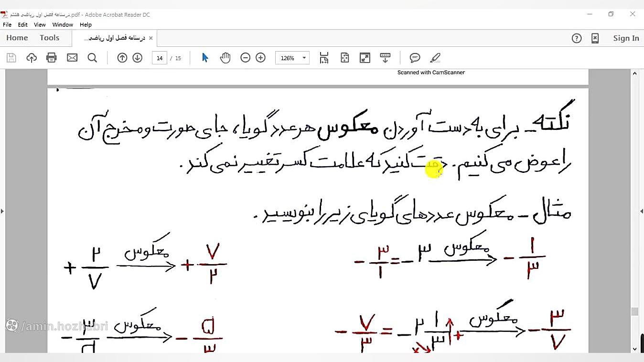Image resolution: width=644 pixels, height=362 pixels.
Task: Click the total page count '15'
Action: (x=178, y=58)
